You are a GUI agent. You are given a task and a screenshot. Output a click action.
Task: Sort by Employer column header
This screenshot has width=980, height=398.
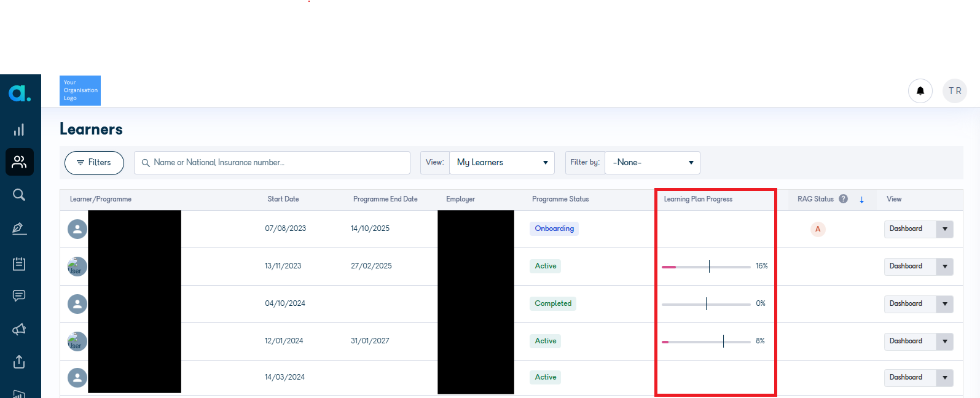(x=461, y=200)
